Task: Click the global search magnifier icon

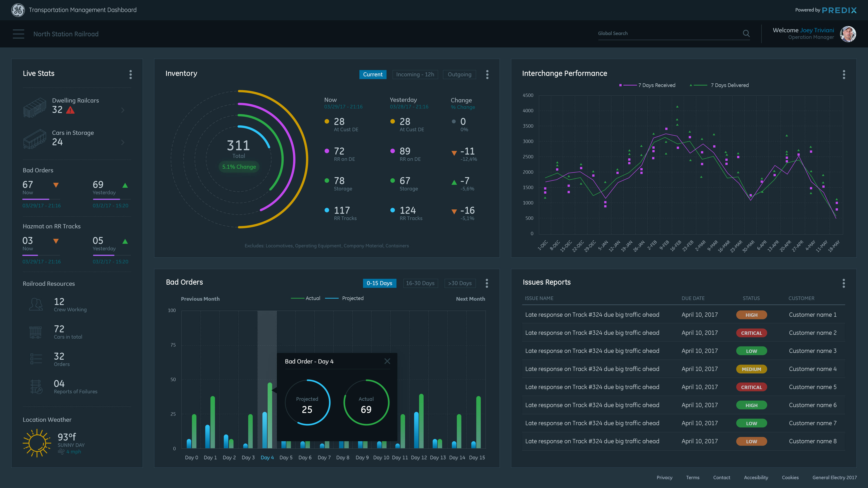Action: (x=746, y=33)
